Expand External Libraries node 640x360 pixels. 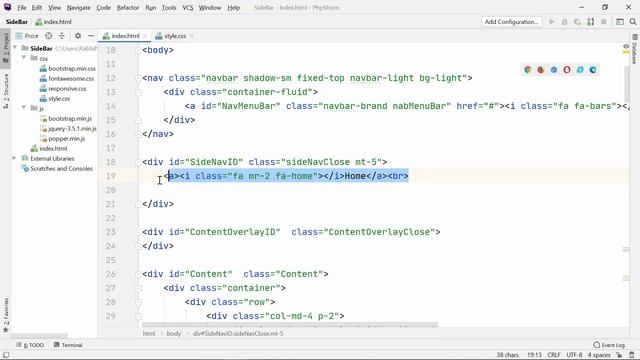tap(14, 158)
